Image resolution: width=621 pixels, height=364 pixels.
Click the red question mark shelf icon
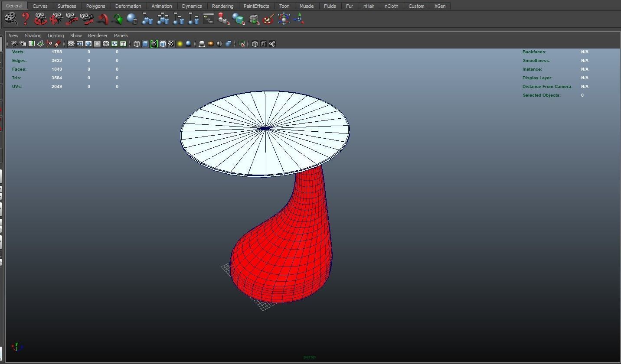coord(26,19)
